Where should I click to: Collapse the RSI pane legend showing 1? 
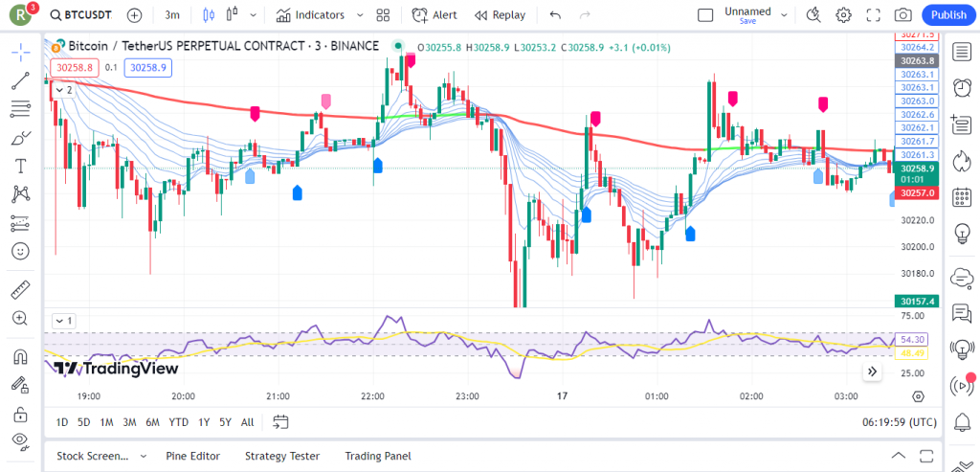(x=63, y=322)
